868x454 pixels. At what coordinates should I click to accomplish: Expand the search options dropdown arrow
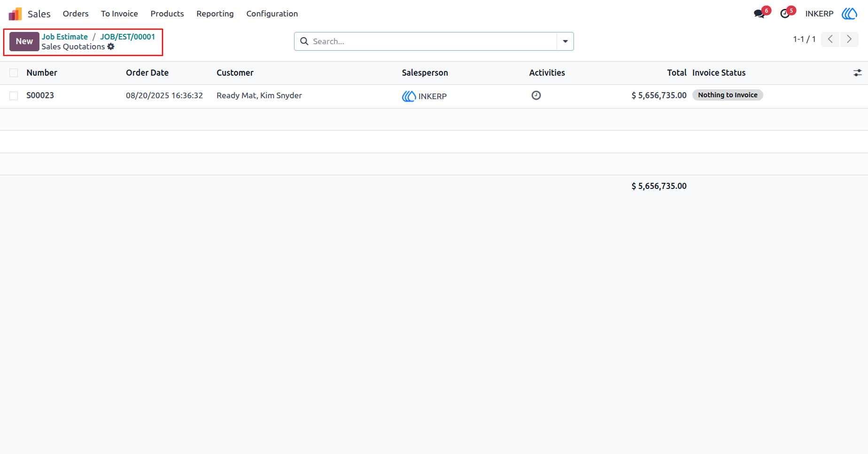565,41
